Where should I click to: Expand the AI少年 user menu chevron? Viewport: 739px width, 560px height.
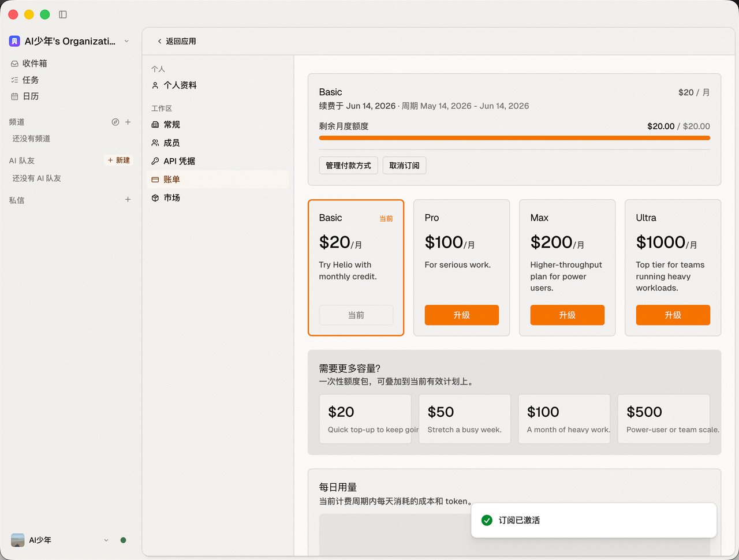coord(106,540)
